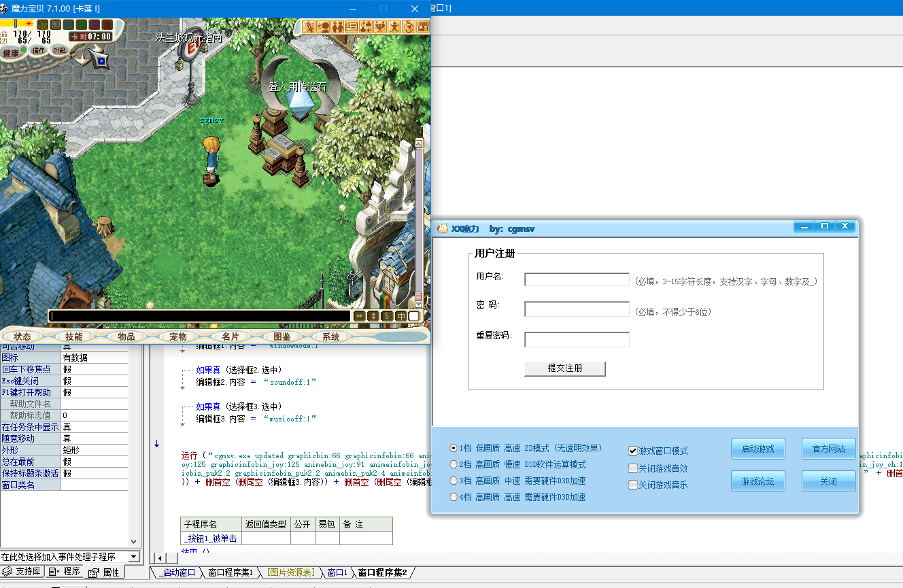Image resolution: width=903 pixels, height=588 pixels.
Task: Click the rightmost grid icon in game toolbar
Action: pos(423,27)
